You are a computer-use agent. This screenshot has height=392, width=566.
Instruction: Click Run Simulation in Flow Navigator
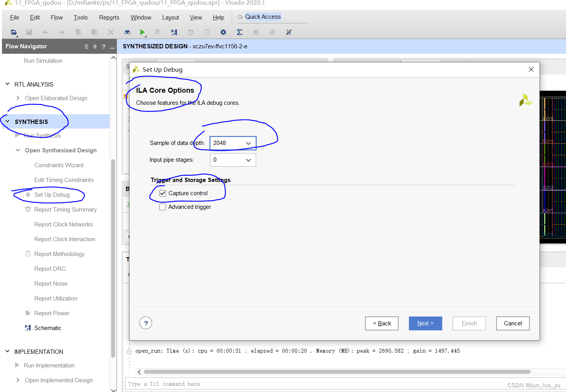tap(43, 61)
